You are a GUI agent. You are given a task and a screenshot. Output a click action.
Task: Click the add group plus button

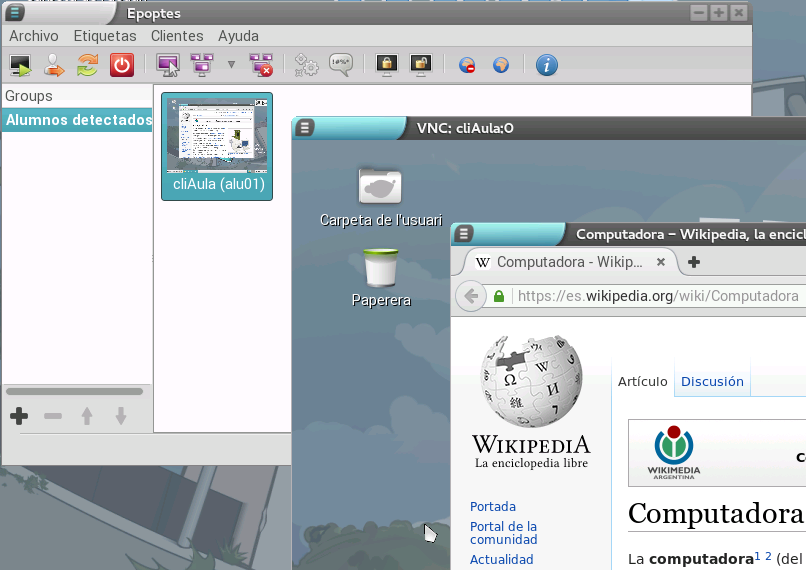19,416
